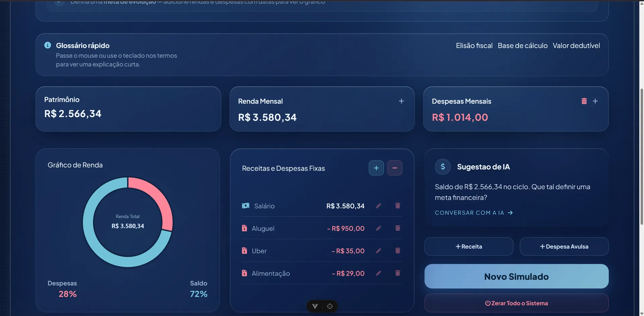Screen dimensions: 644x316
Task: Follow the CONVERSAR COM A IA link
Action: (474, 213)
